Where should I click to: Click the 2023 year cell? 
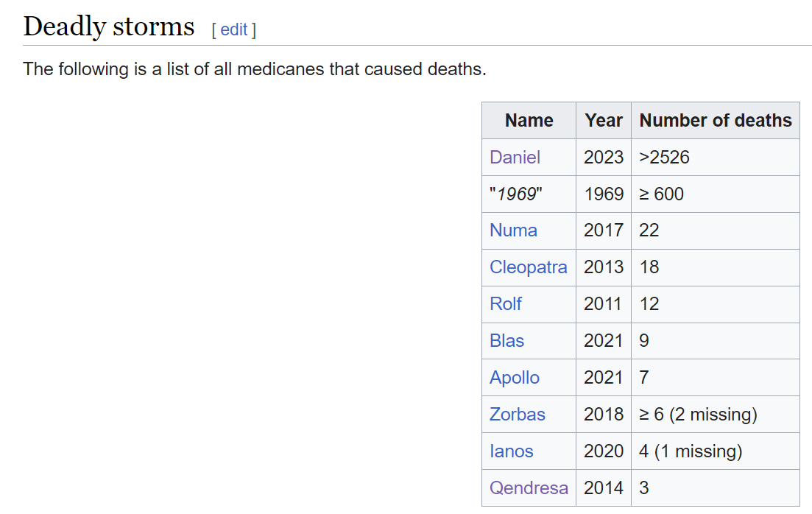pyautogui.click(x=604, y=157)
